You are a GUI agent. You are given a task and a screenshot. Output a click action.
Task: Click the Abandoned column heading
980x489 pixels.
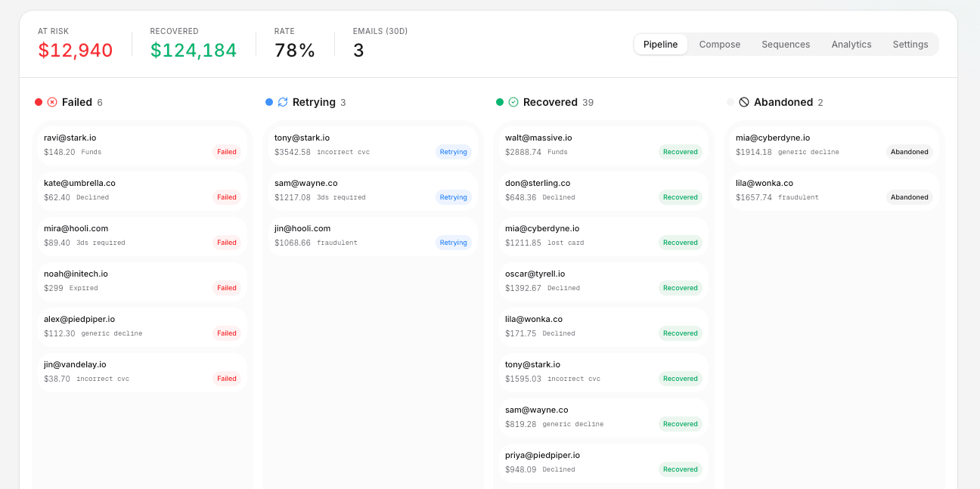[x=783, y=102]
